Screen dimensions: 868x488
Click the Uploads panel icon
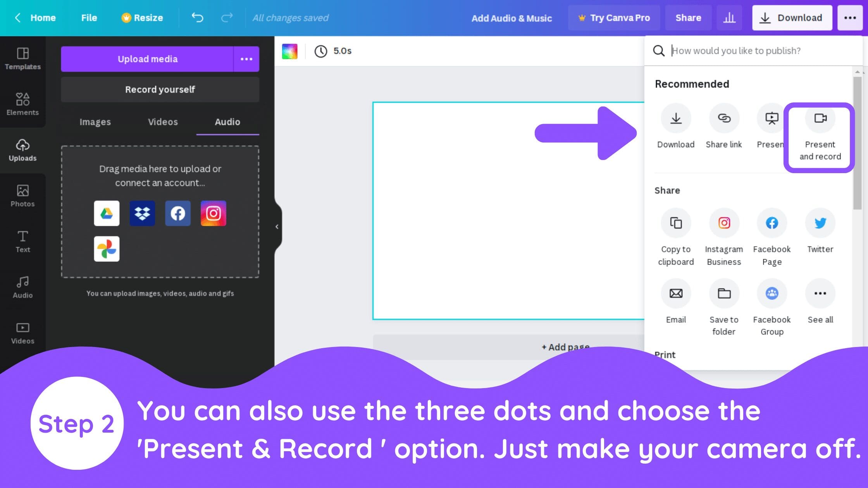pyautogui.click(x=22, y=149)
